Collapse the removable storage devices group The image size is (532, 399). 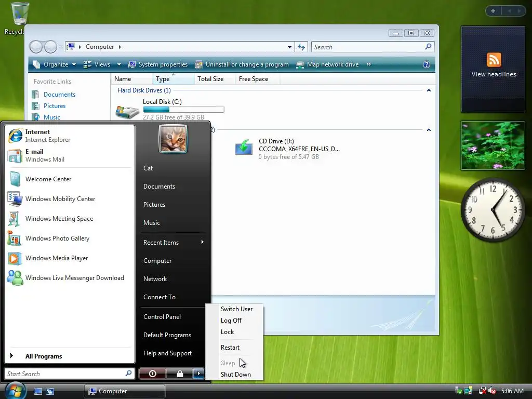[x=429, y=129]
